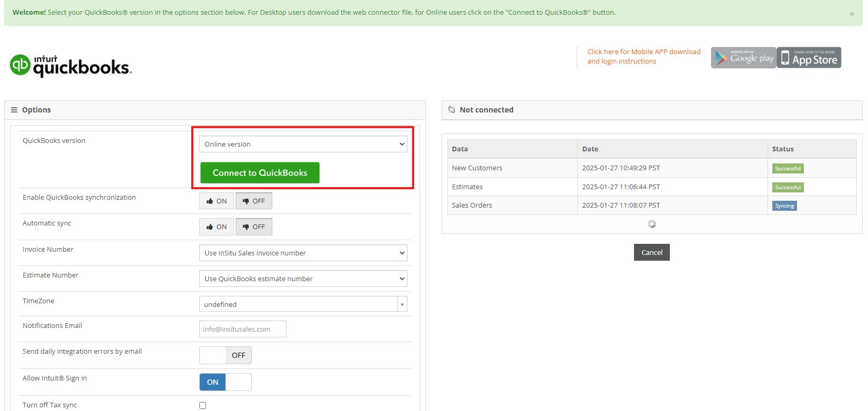This screenshot has height=411, width=868.
Task: Toggle Allow Intuit Sign in switch
Action: tap(226, 382)
